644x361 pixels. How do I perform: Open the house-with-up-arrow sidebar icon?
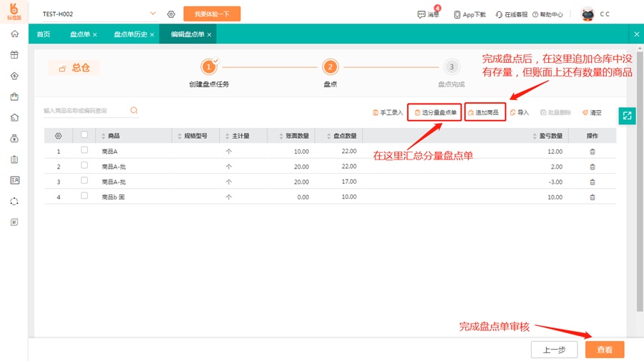(x=14, y=76)
